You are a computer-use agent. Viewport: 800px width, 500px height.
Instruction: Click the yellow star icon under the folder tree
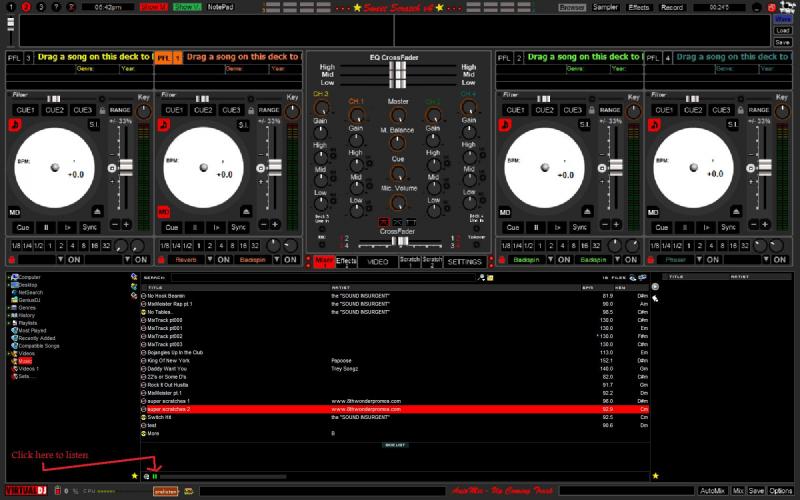pyautogui.click(x=135, y=476)
